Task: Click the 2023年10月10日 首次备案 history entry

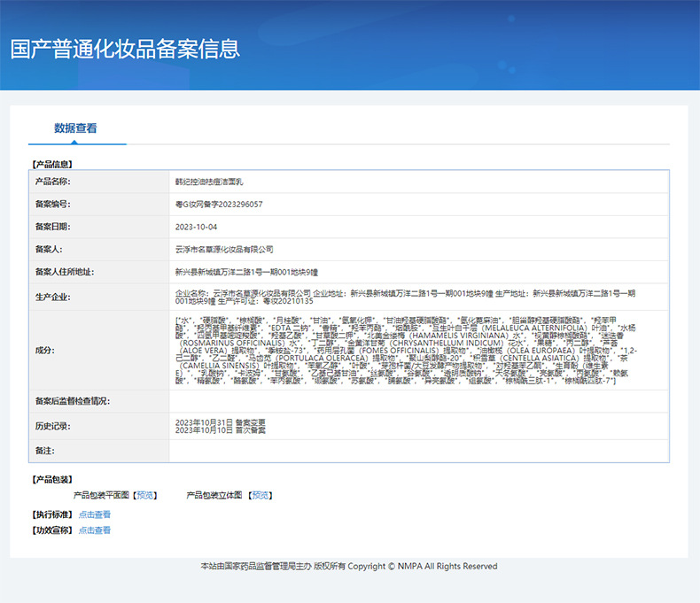Action: tap(220, 430)
